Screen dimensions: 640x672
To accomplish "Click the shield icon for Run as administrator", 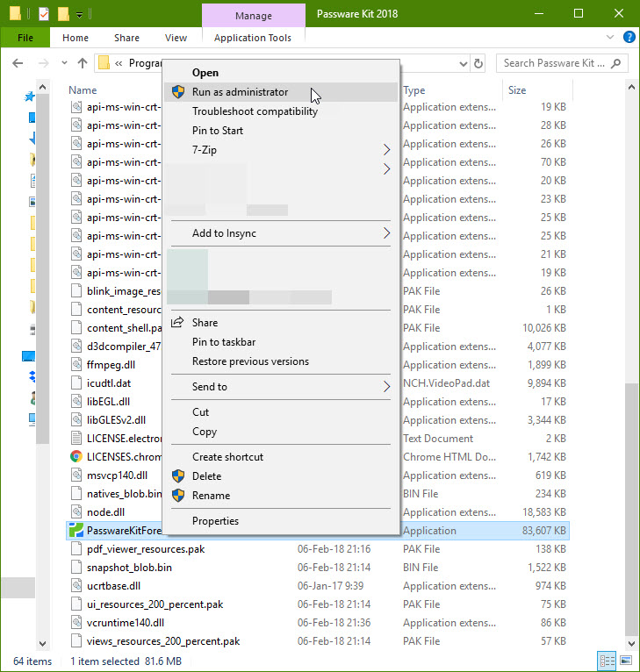I will [178, 92].
